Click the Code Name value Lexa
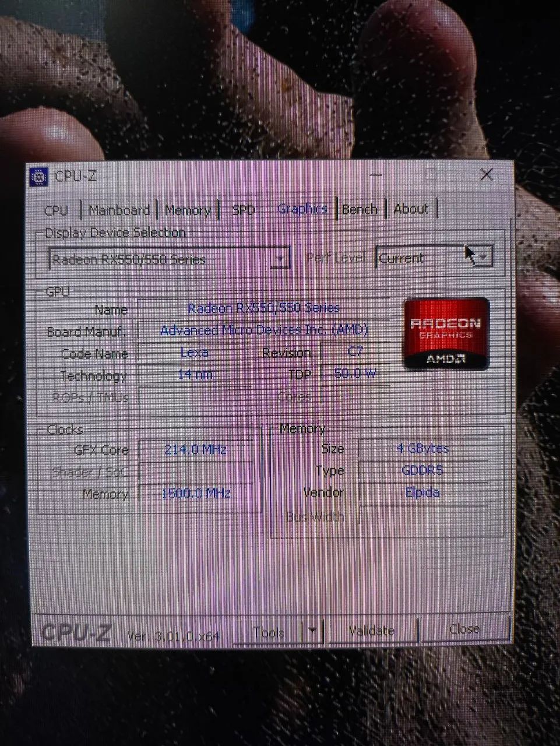Screen dimensions: 560x746 pyautogui.click(x=195, y=352)
